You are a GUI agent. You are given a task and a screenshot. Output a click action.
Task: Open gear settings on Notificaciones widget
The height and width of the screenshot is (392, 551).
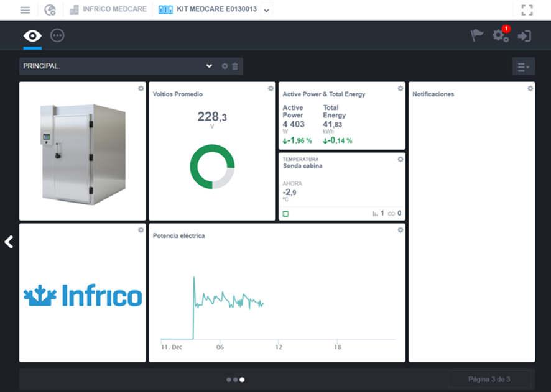[530, 88]
